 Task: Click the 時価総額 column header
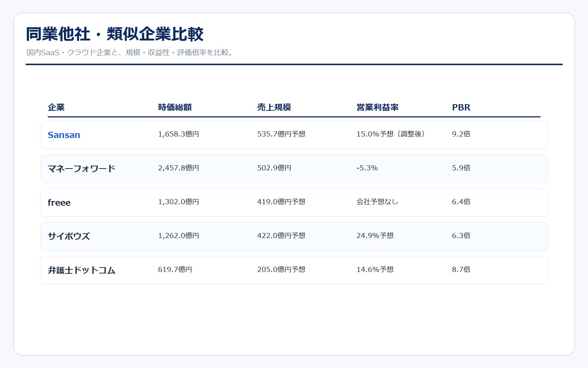[175, 107]
